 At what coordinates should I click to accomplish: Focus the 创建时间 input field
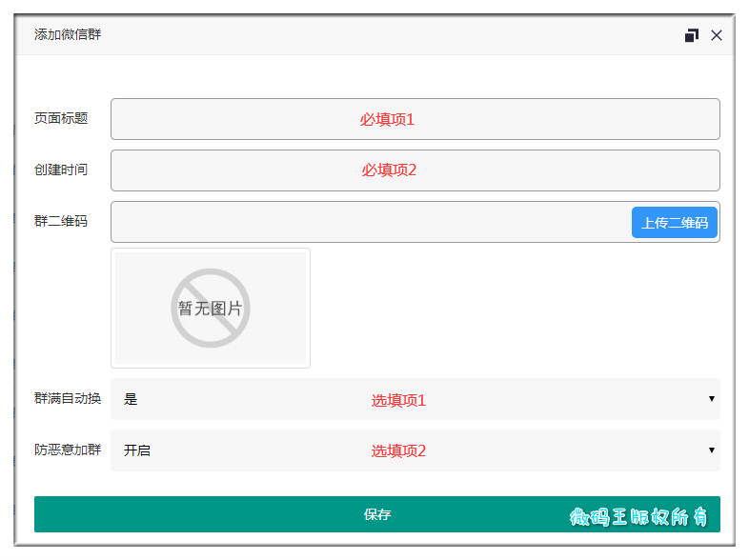pos(415,170)
